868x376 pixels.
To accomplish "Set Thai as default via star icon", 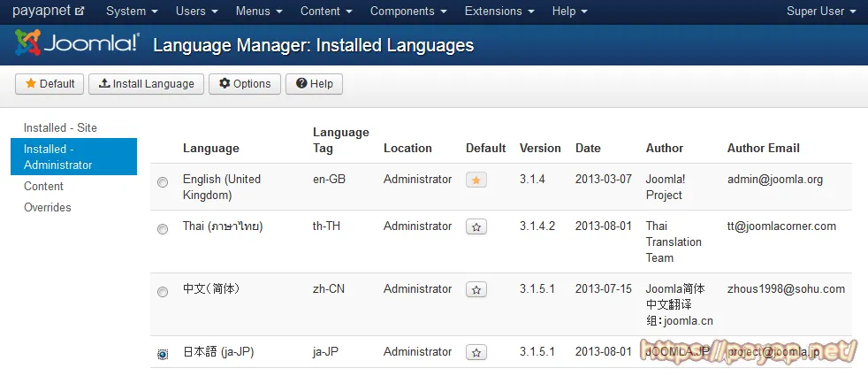I will (476, 227).
